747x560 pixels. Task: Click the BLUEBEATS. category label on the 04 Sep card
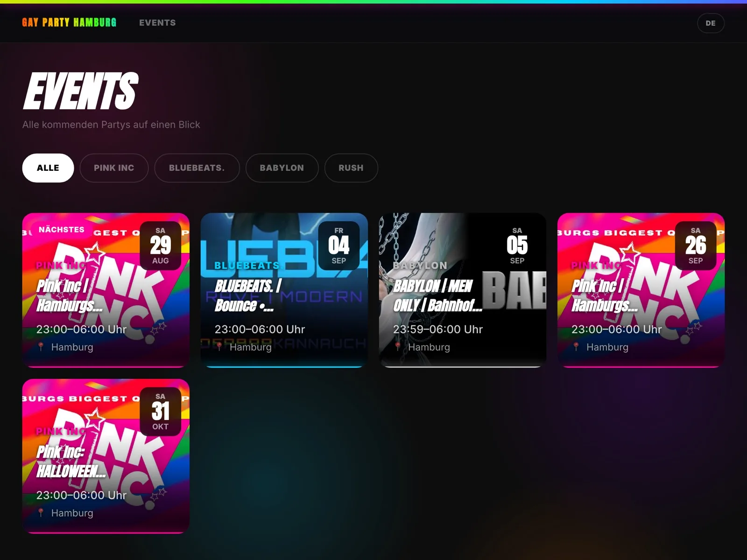point(247,265)
